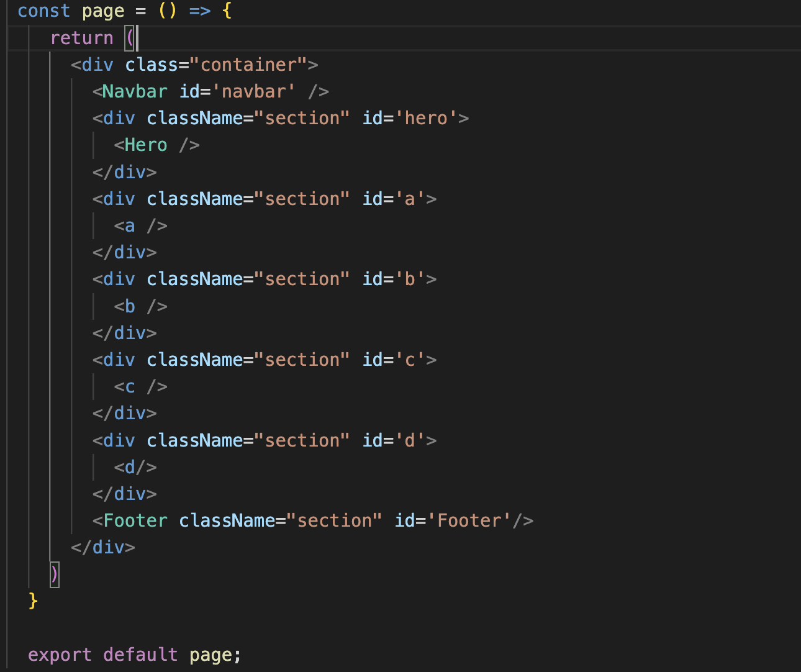Click the self-closing <b /> tag
The height and width of the screenshot is (672, 801).
coord(140,306)
